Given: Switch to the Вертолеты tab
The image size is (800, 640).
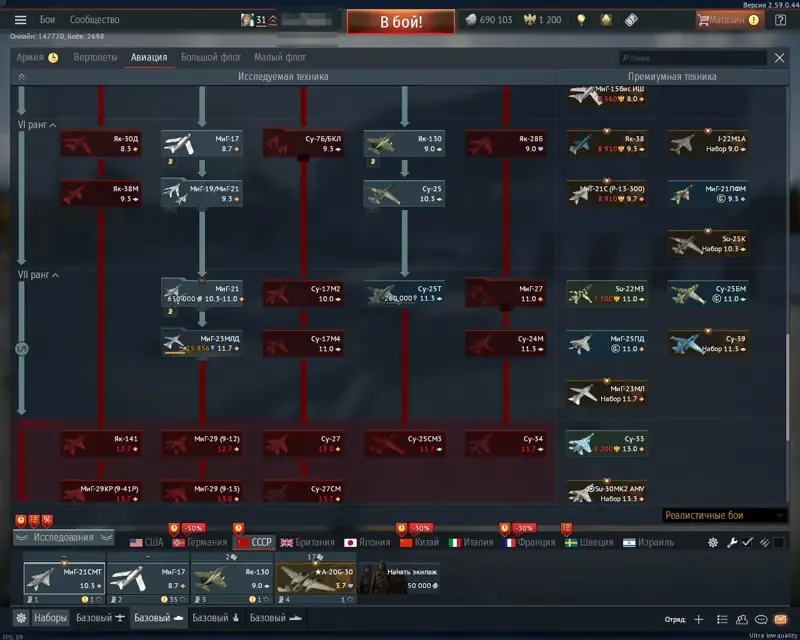Looking at the screenshot, I should [x=95, y=57].
